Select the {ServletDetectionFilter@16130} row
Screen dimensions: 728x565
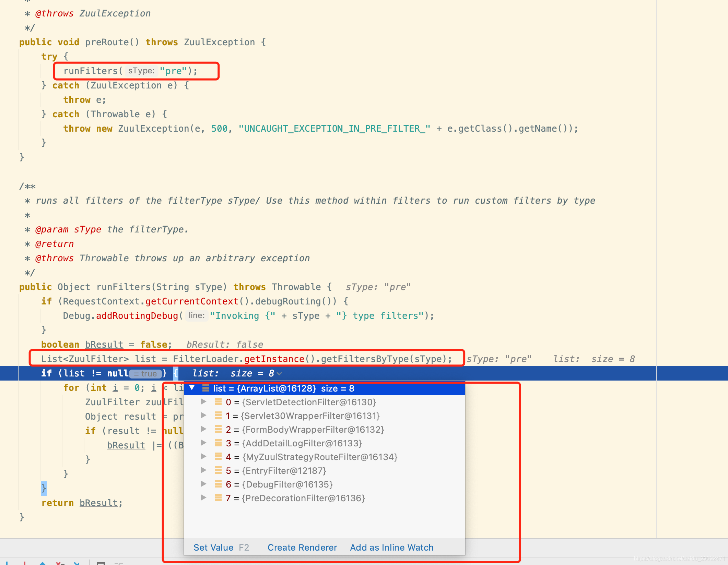(325, 402)
